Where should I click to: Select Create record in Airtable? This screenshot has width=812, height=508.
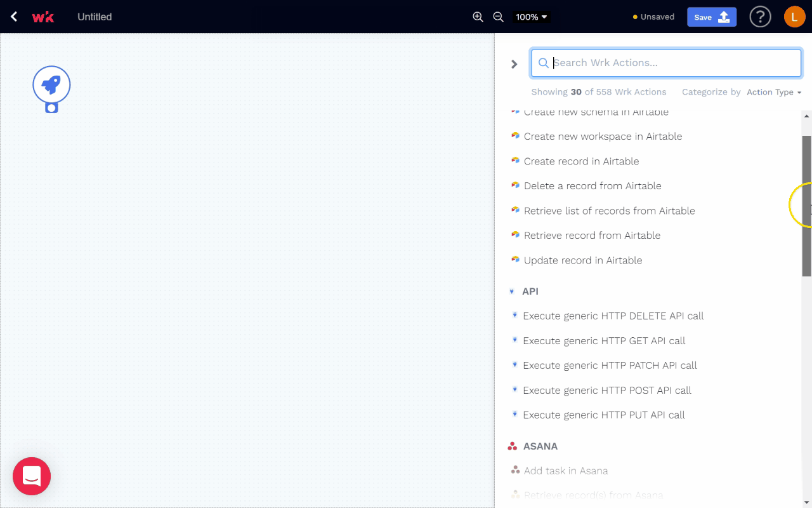tap(581, 161)
